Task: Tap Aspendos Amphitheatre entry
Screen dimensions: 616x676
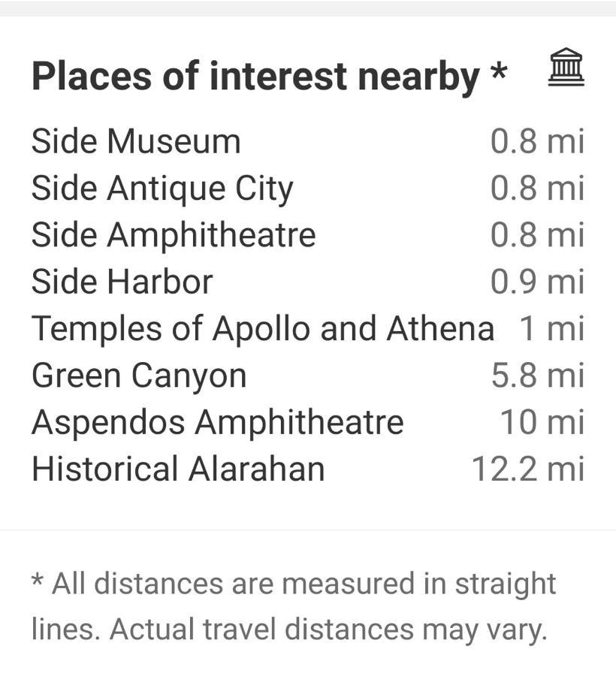Action: click(217, 422)
